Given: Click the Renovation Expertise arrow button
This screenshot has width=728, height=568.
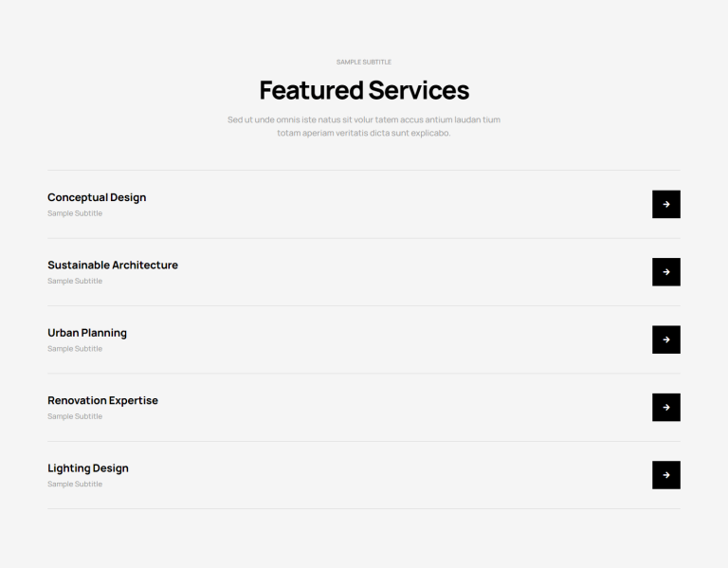Looking at the screenshot, I should [x=666, y=408].
